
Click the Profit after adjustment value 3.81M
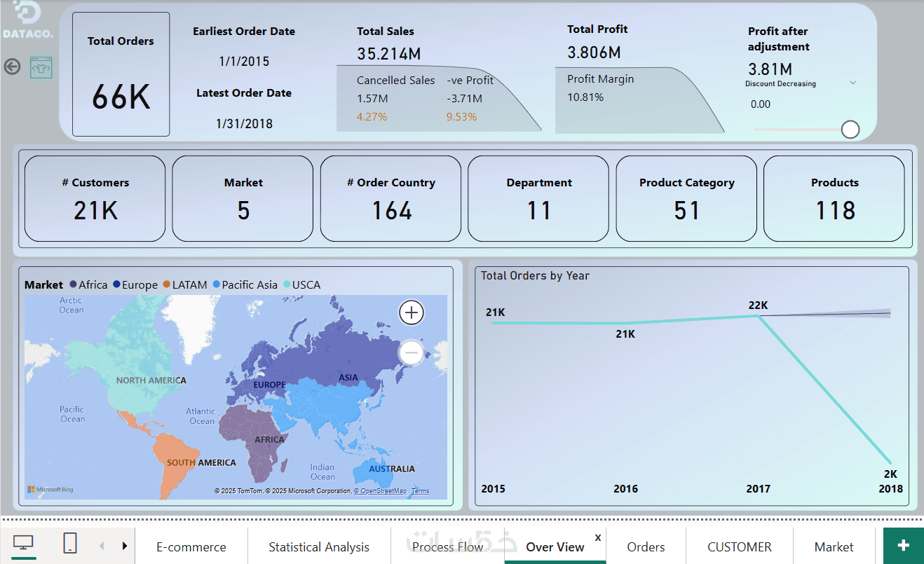click(x=770, y=69)
